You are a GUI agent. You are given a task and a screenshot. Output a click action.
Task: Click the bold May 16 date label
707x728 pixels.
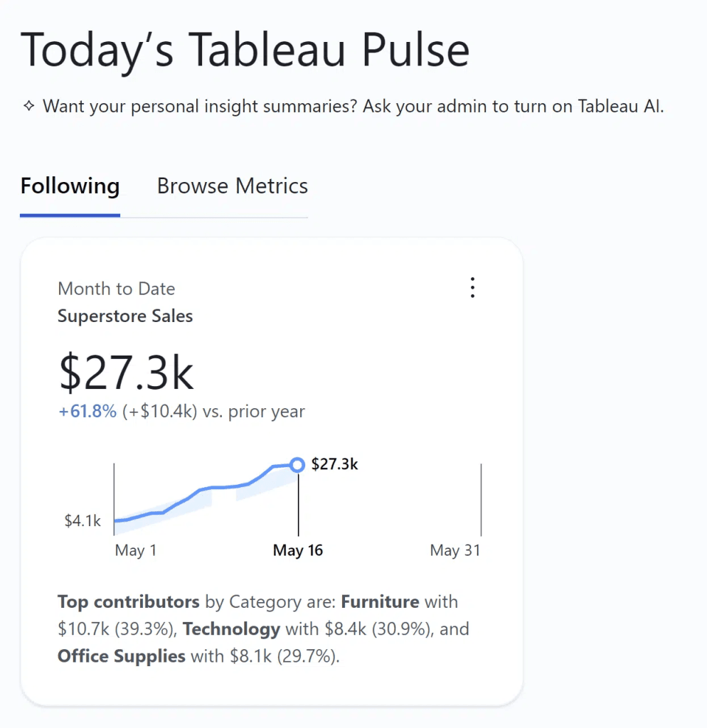tap(298, 550)
